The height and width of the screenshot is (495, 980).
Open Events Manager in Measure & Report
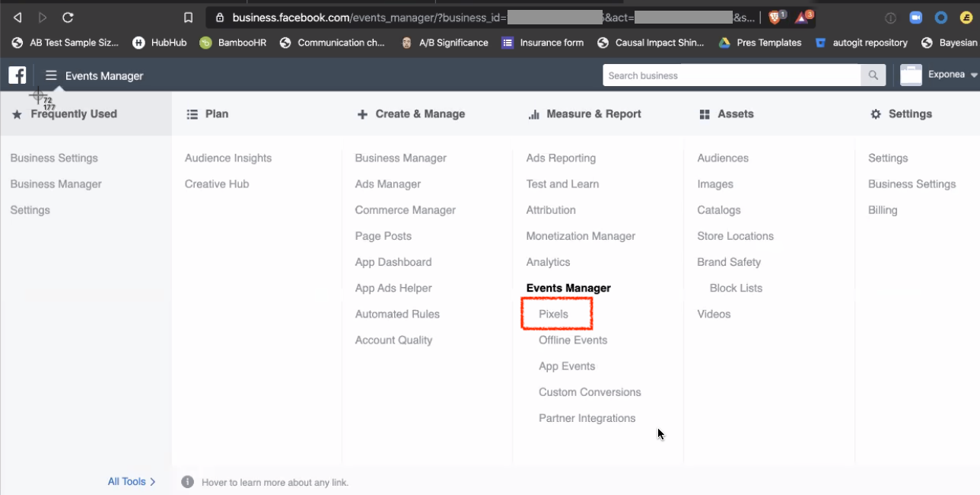pos(568,288)
